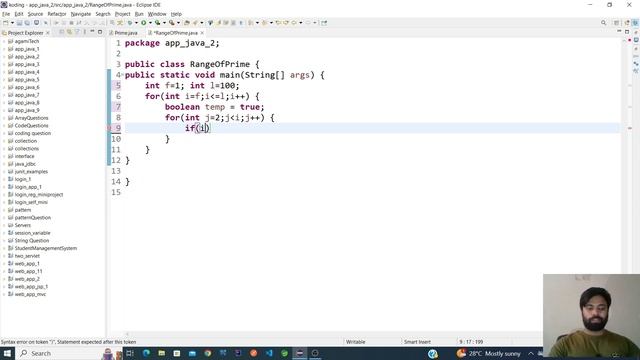This screenshot has height=360, width=640.
Task: Select the ArrayQuestions project
Action: 31,118
